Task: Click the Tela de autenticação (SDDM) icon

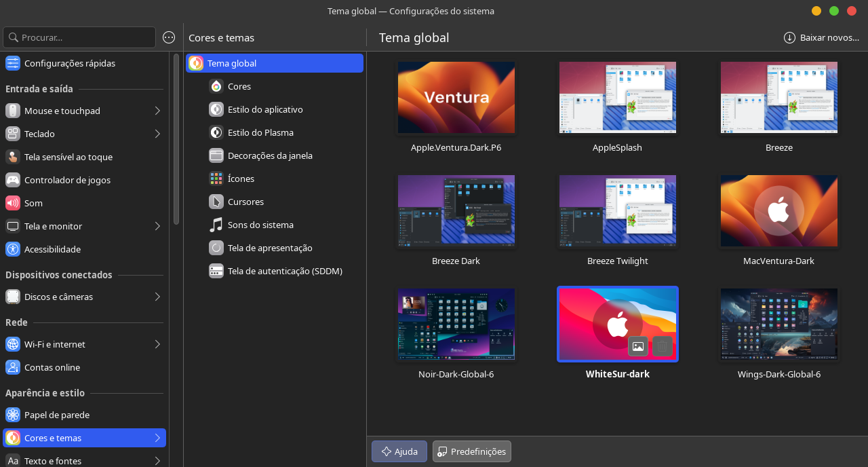Action: click(x=216, y=271)
